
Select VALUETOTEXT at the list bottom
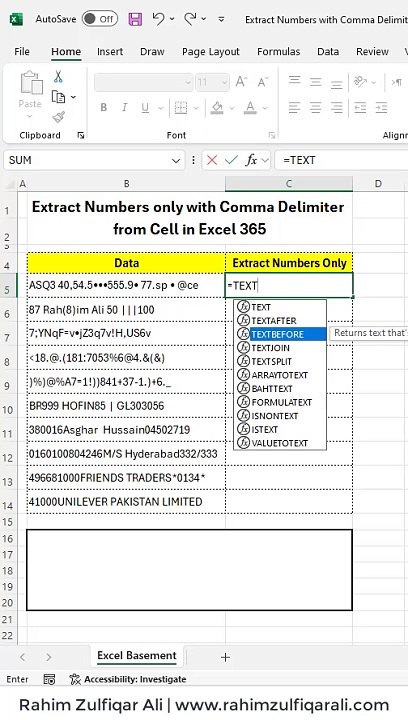click(280, 443)
